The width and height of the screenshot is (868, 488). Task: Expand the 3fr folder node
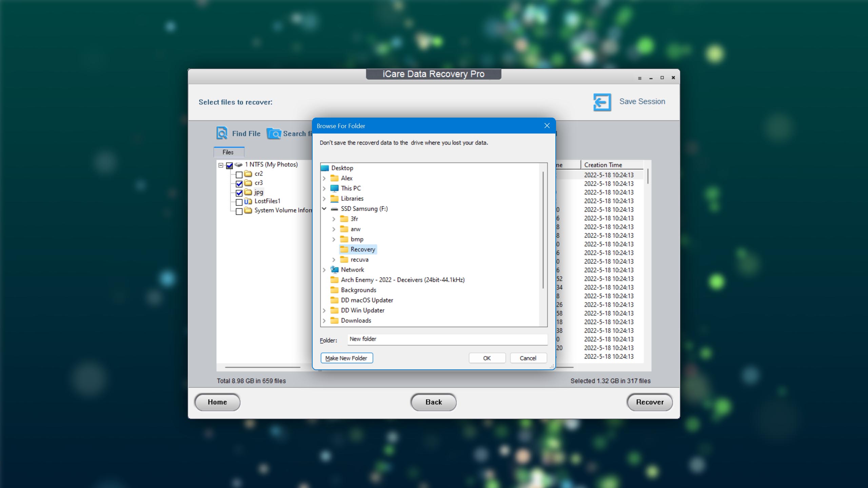pos(334,219)
